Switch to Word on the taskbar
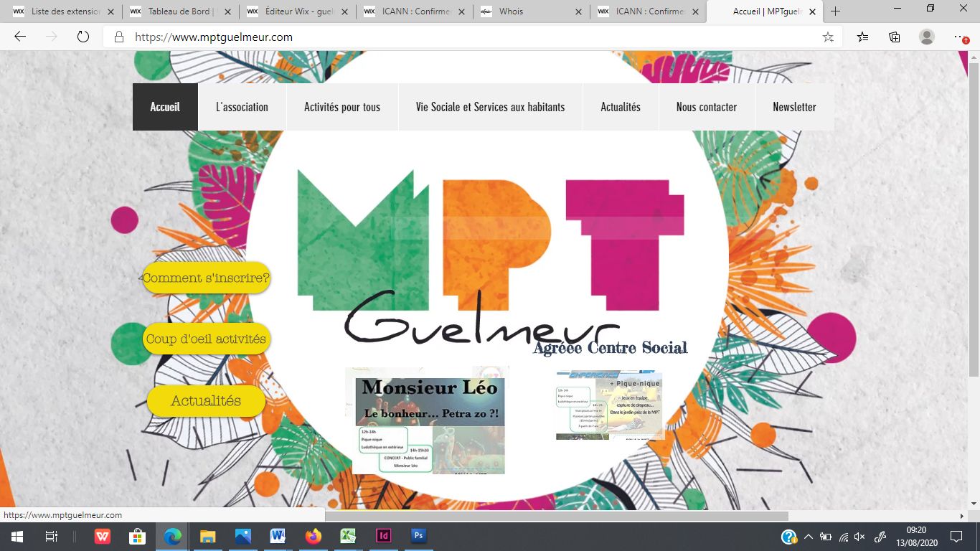This screenshot has height=551, width=980. coord(278,537)
